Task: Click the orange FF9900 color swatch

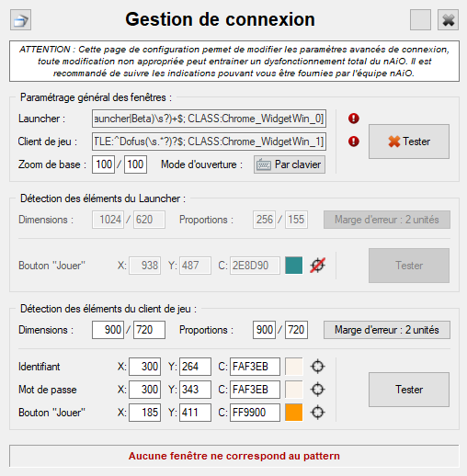Action: pos(294,413)
